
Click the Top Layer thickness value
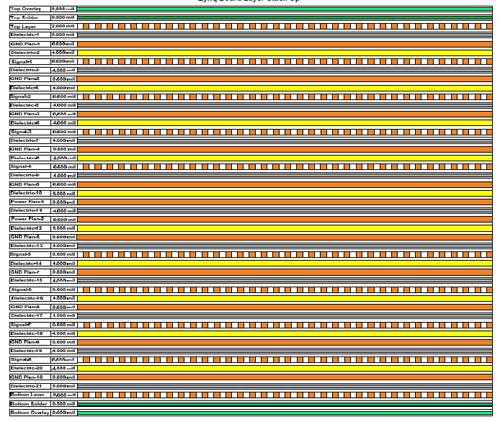[x=64, y=26]
